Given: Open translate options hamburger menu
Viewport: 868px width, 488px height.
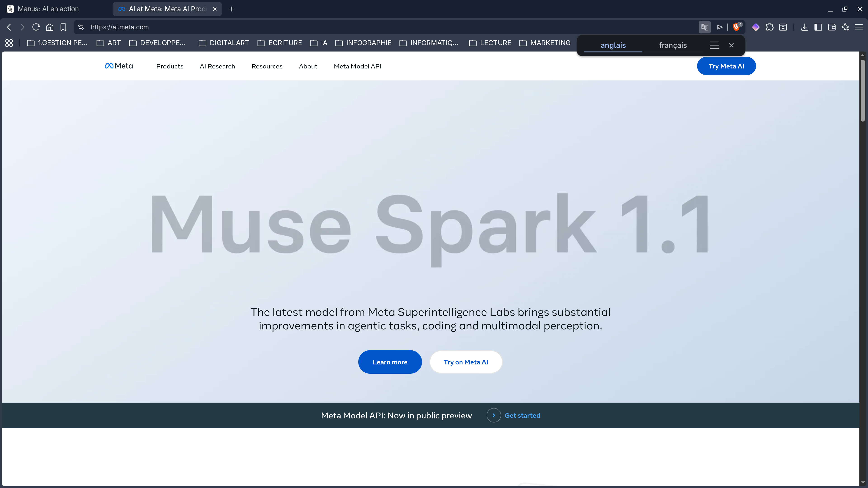Looking at the screenshot, I should click(x=714, y=45).
